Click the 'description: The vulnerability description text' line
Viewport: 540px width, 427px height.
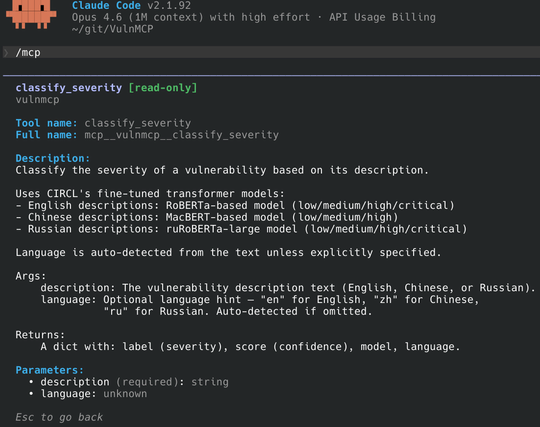click(x=288, y=288)
